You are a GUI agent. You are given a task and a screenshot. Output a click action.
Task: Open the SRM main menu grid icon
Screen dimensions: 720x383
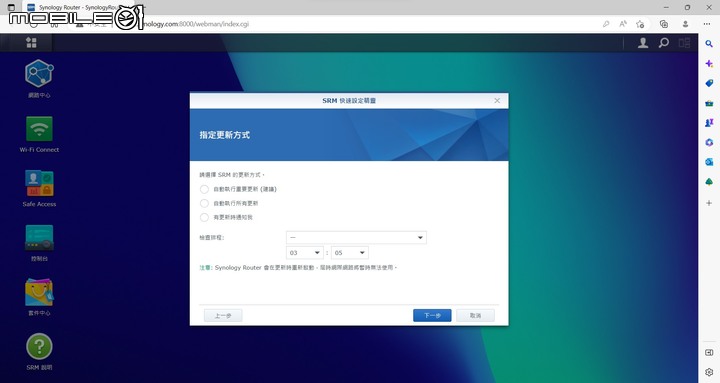tap(31, 43)
